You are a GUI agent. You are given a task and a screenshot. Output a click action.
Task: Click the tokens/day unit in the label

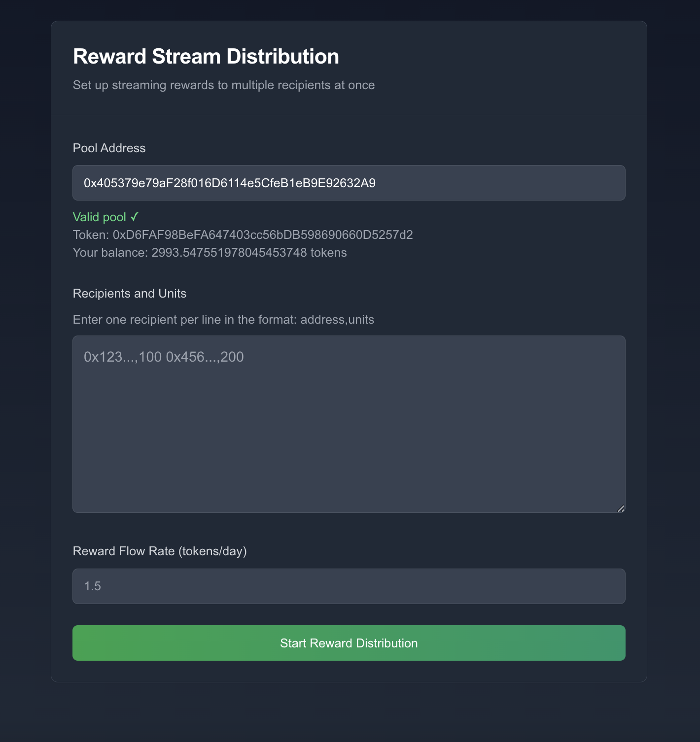pyautogui.click(x=213, y=551)
